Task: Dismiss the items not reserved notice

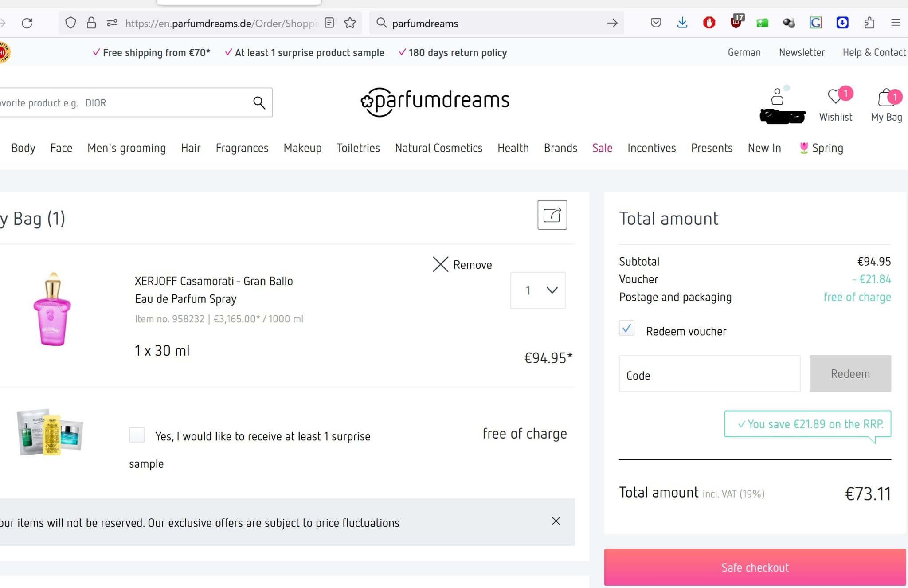Action: (556, 521)
